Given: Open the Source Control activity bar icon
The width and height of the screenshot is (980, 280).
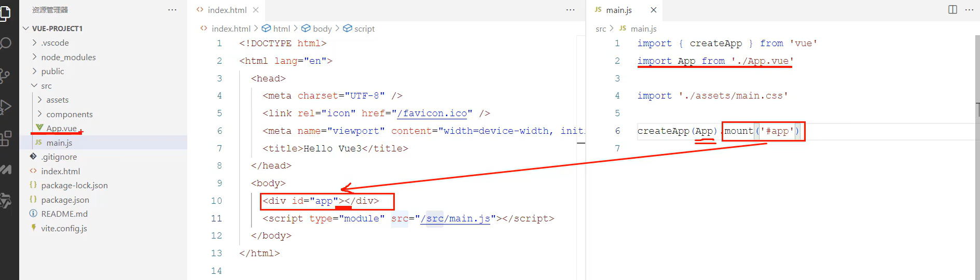Looking at the screenshot, I should click(5, 76).
